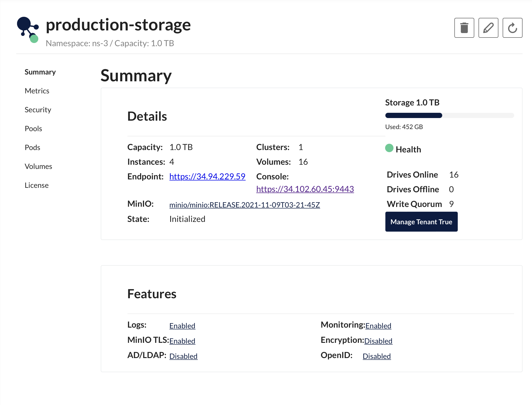Click the MinIO release image link
532x405 pixels.
(x=244, y=205)
